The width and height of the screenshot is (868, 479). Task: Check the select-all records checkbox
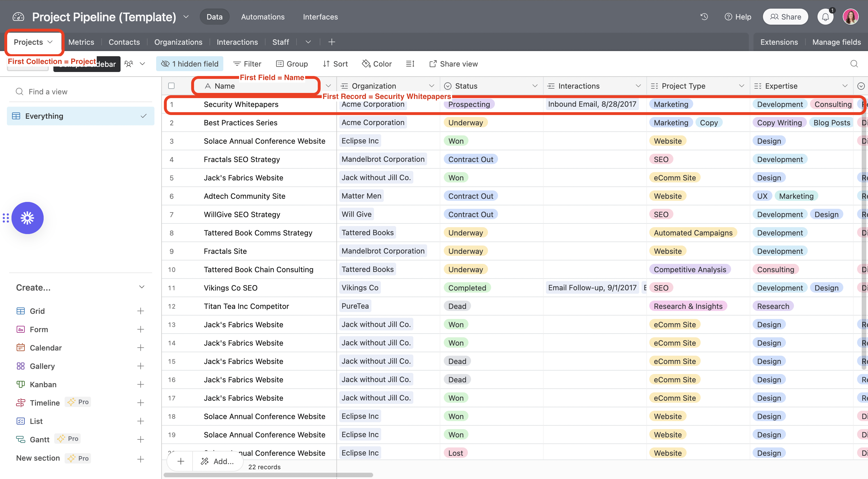tap(171, 86)
